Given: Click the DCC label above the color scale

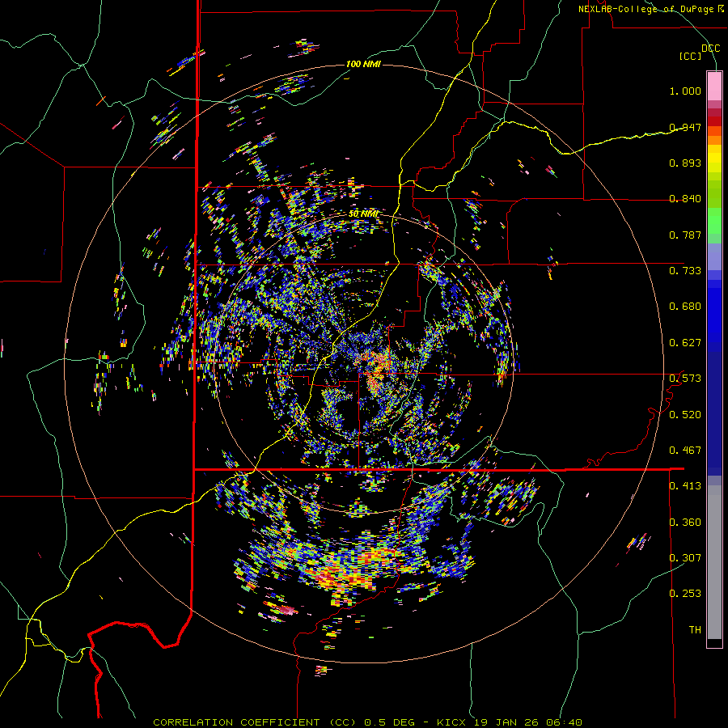Looking at the screenshot, I should point(710,49).
